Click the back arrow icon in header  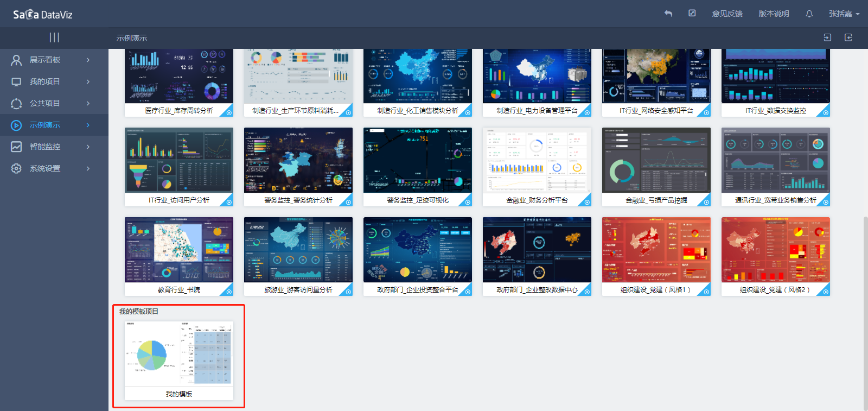click(668, 14)
